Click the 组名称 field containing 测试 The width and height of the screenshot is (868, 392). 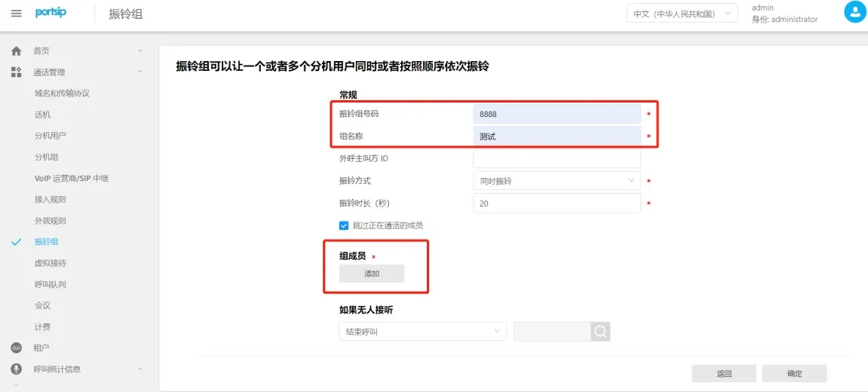coord(557,136)
